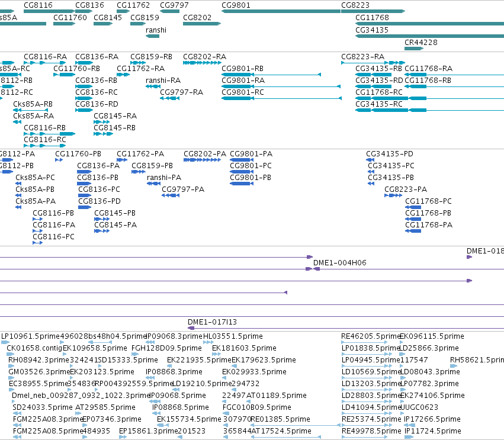The width and height of the screenshot is (504, 440).
Task: Select the AT29585.5prime EST label
Action: tap(105, 407)
